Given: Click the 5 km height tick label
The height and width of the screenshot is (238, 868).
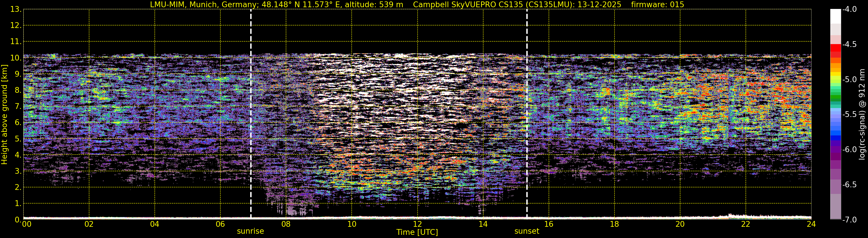Looking at the screenshot, I should click(x=18, y=139).
